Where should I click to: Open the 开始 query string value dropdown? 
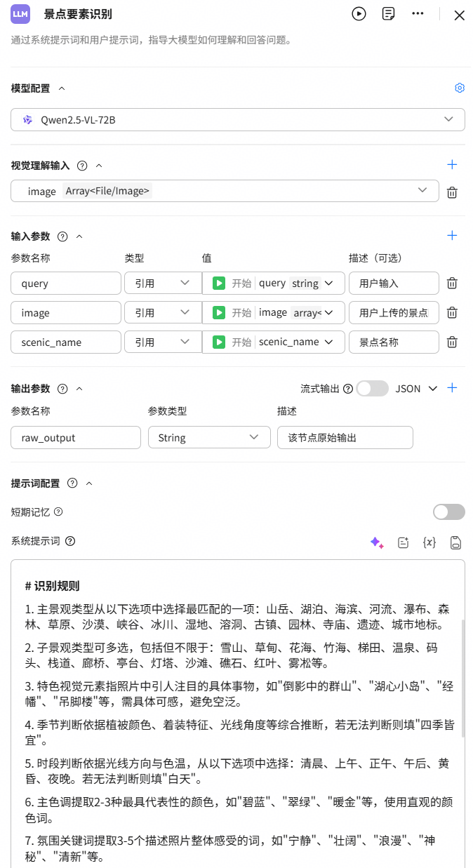point(274,283)
